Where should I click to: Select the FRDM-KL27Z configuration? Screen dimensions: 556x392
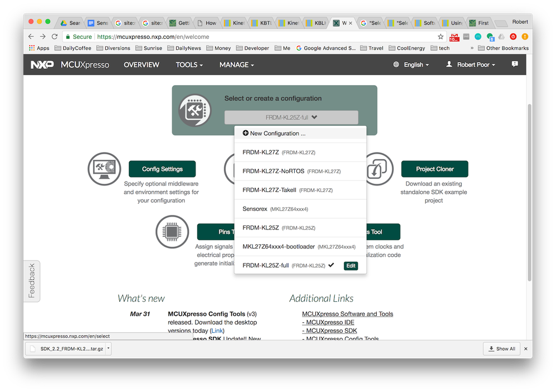click(x=300, y=152)
